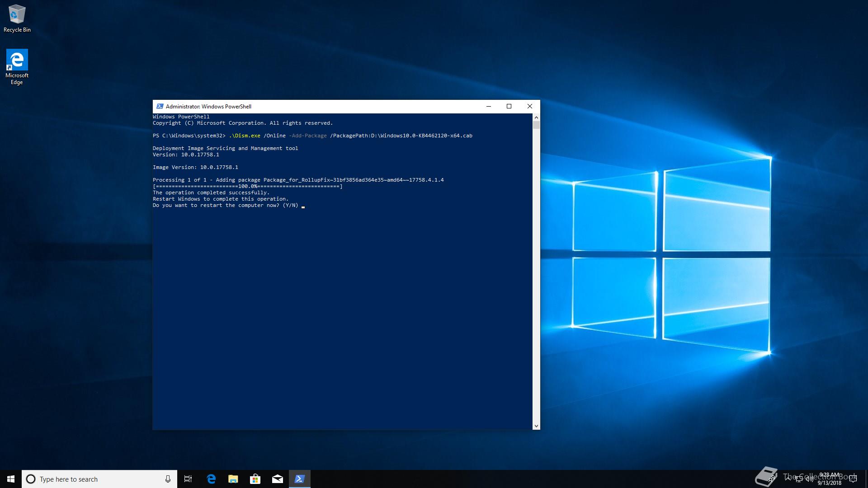868x488 pixels.
Task: Click the PowerShell taskbar button
Action: [x=299, y=479]
